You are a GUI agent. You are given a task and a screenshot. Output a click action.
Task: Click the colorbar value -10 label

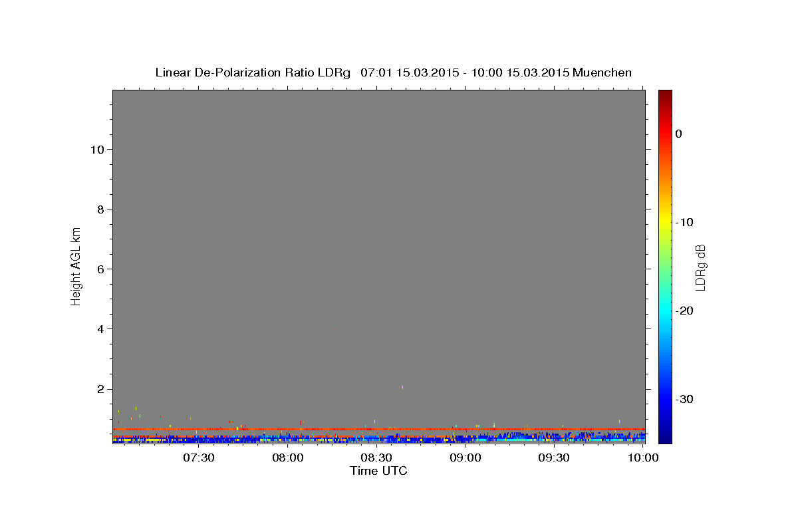point(685,222)
